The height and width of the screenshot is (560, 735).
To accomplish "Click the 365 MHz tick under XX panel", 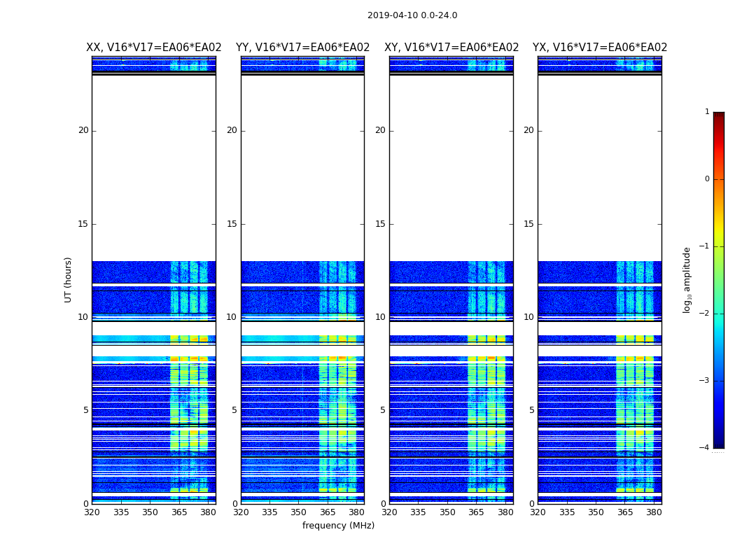I will tap(179, 512).
